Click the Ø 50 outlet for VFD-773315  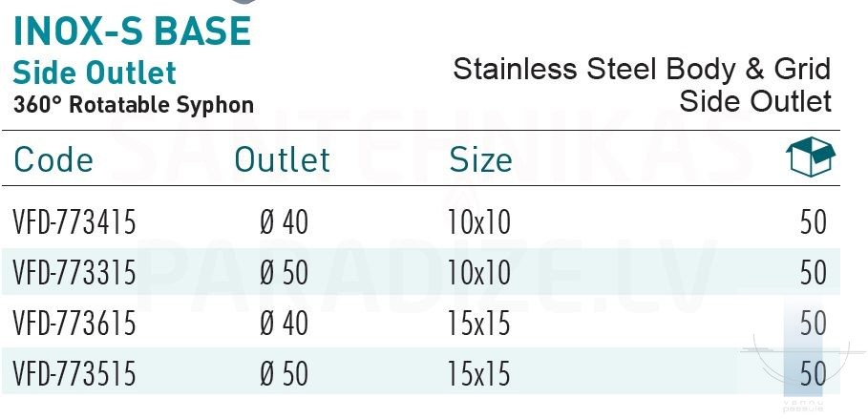[284, 273]
